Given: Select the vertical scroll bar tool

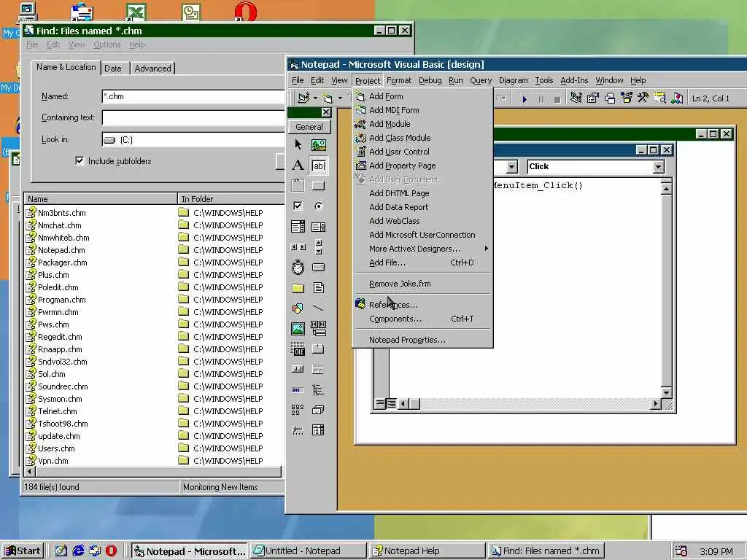Looking at the screenshot, I should coord(318,247).
